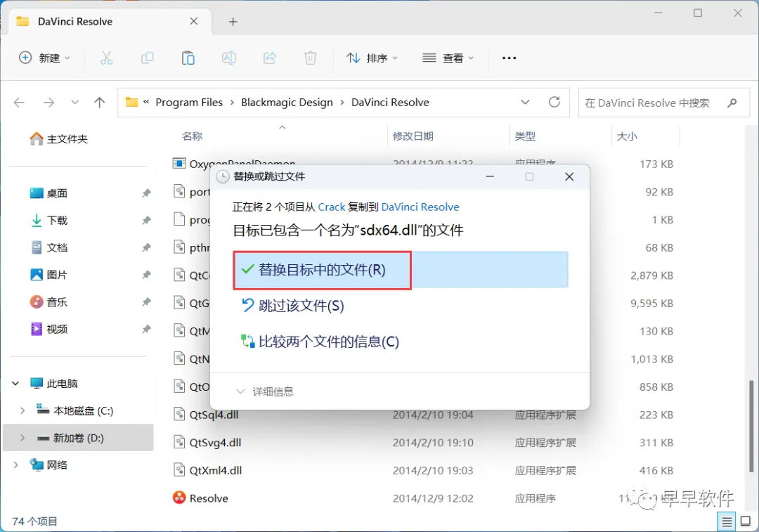This screenshot has width=759, height=532.
Task: Click the Rename icon in toolbar
Action: point(228,58)
